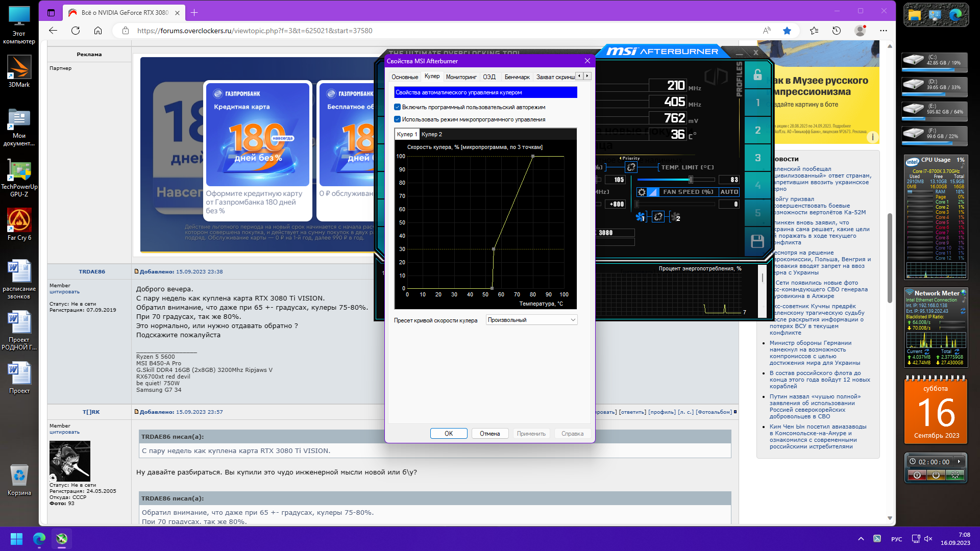
Task: Select profile slot 2
Action: click(757, 130)
